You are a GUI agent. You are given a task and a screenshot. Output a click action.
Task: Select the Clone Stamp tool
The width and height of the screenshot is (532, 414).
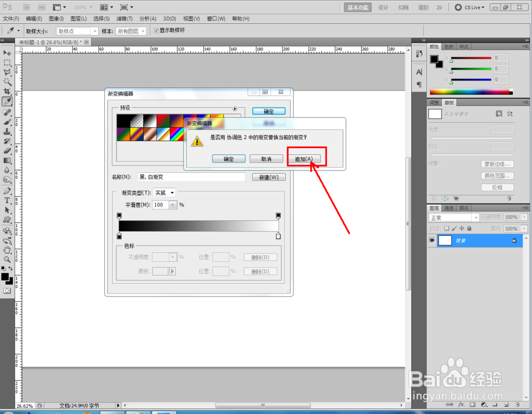tap(7, 132)
